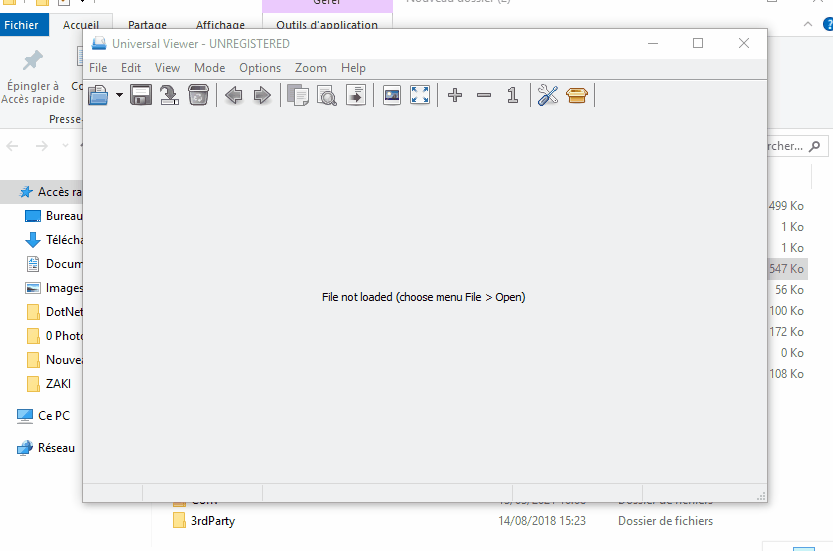Click Universal Viewer title bar app icon

coord(99,44)
